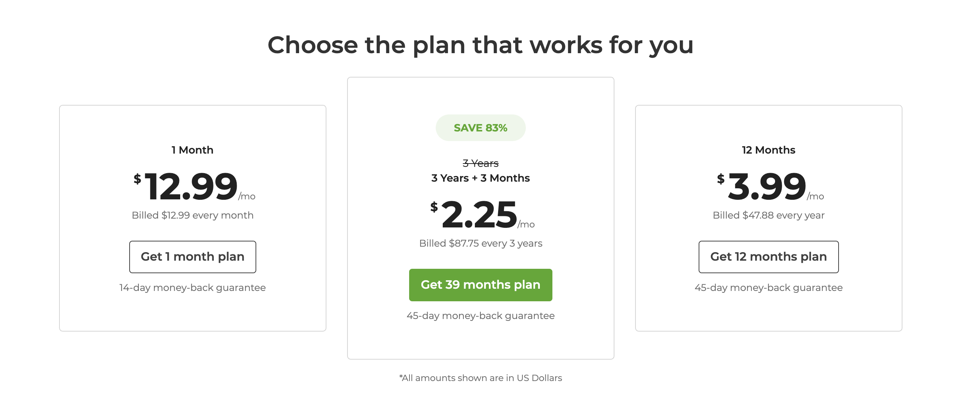This screenshot has height=415, width=980.
Task: Click the "12 Months" plan title
Action: [768, 150]
